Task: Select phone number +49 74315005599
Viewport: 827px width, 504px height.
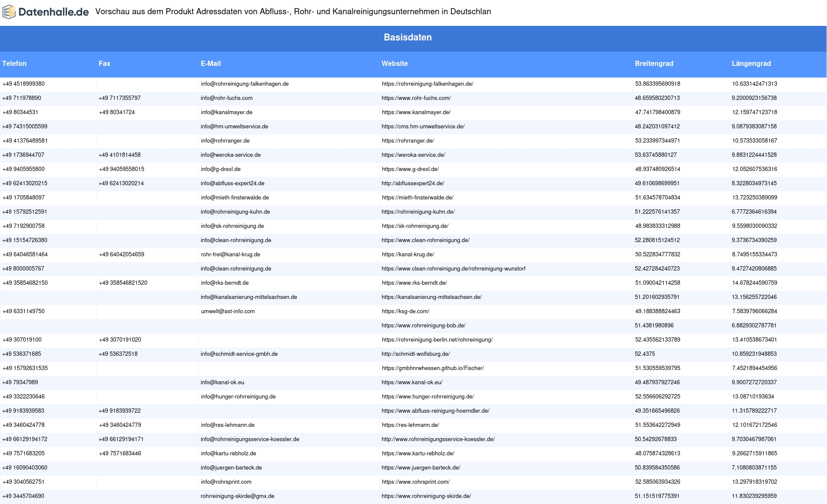Action: [25, 127]
